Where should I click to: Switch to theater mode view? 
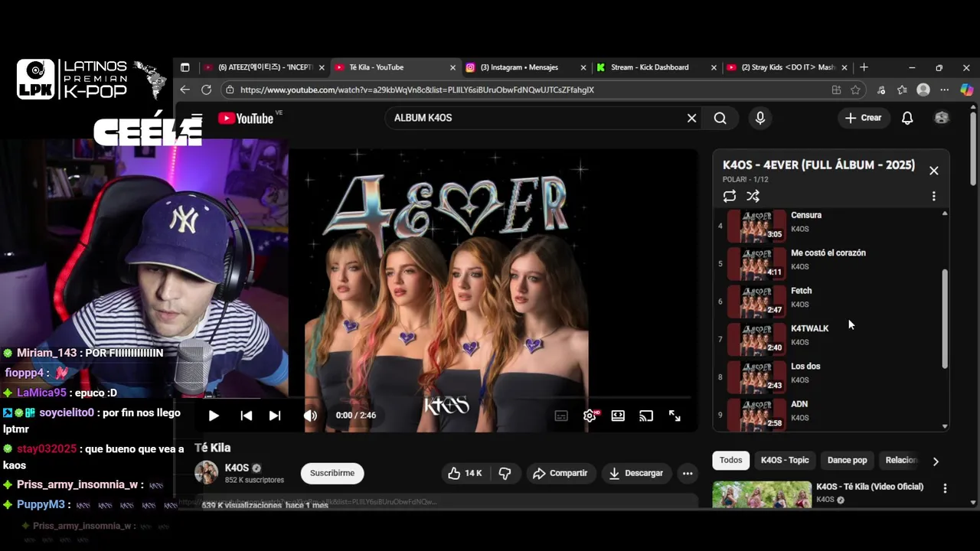pyautogui.click(x=618, y=416)
